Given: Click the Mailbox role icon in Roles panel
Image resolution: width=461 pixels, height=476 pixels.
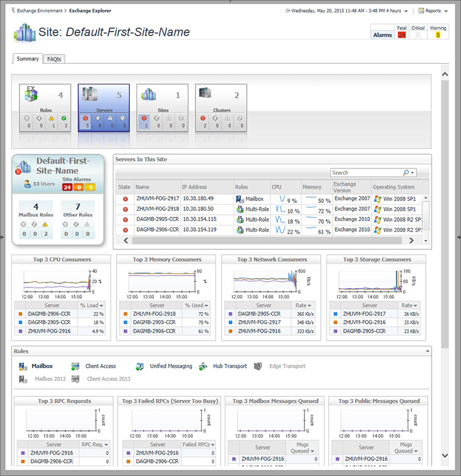Looking at the screenshot, I should point(23,366).
